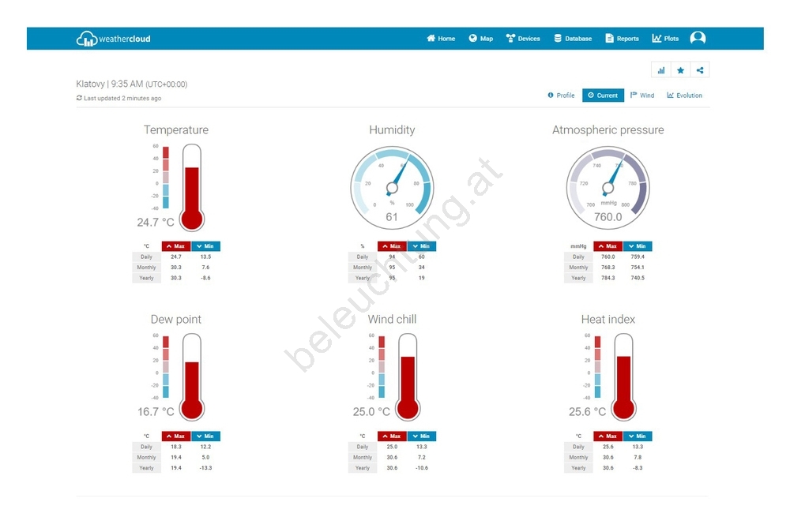The height and width of the screenshot is (532, 790).
Task: Open the user account avatar icon
Action: [x=698, y=38]
